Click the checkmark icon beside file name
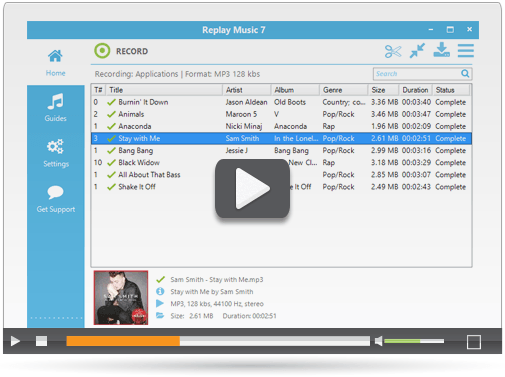 click(160, 279)
